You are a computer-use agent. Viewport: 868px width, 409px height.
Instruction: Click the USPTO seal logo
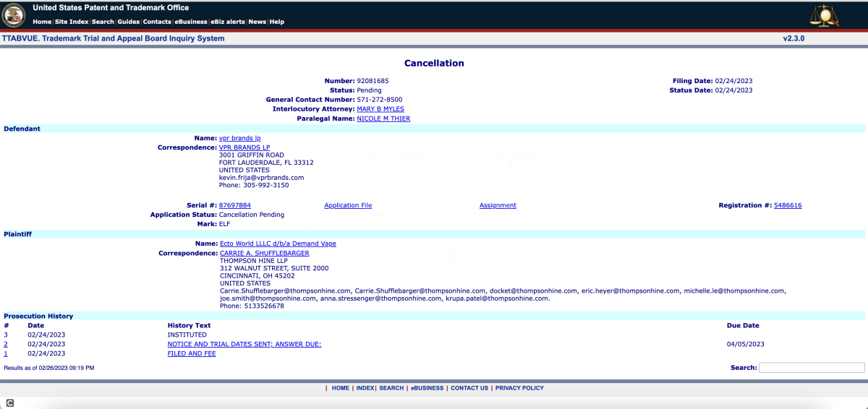pyautogui.click(x=15, y=14)
